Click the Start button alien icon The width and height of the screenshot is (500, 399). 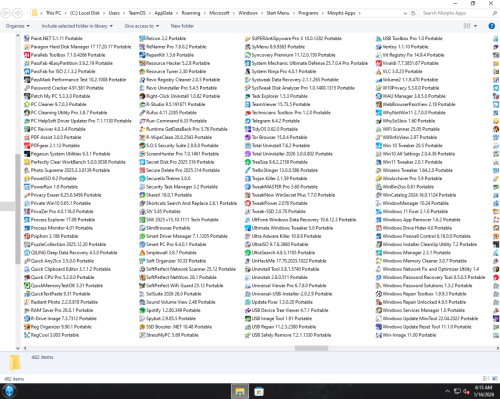pos(9,391)
